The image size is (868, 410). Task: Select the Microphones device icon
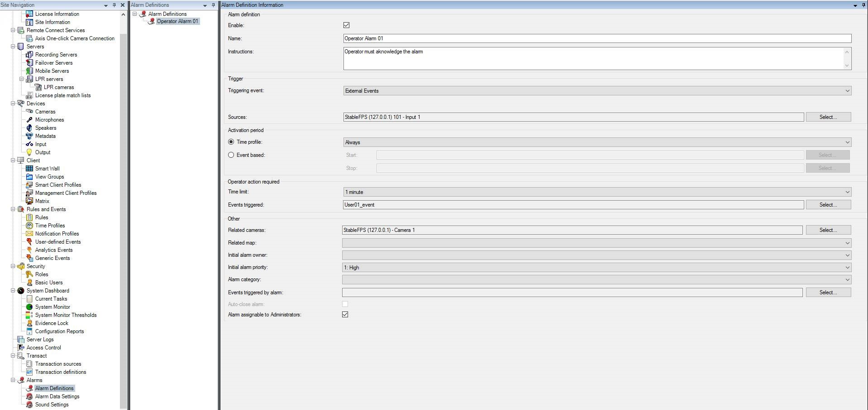point(30,119)
